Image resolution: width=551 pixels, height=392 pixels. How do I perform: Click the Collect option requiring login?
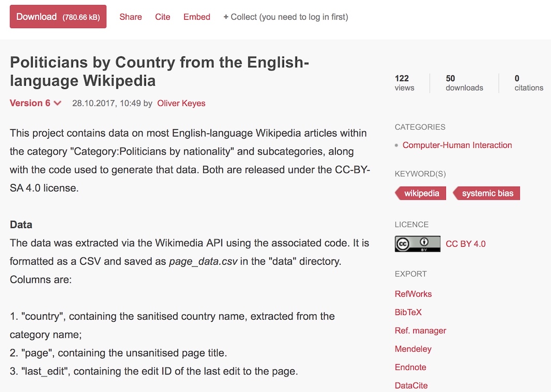click(x=286, y=17)
